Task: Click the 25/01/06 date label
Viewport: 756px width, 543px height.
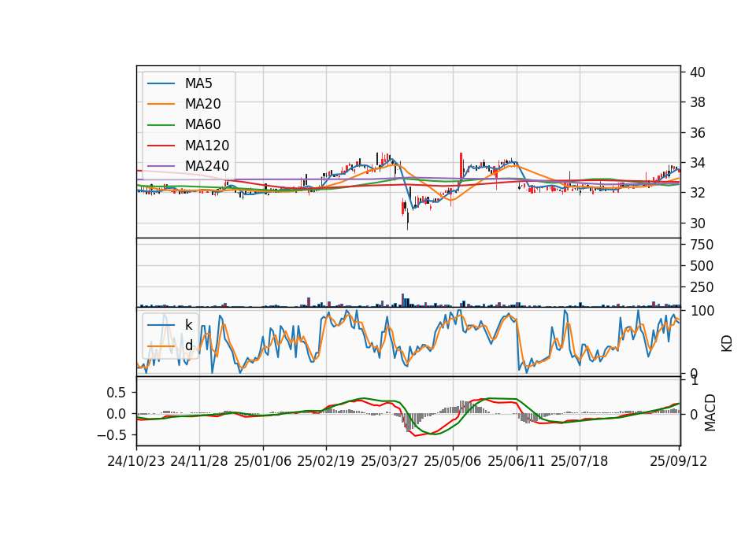Action: click(263, 461)
